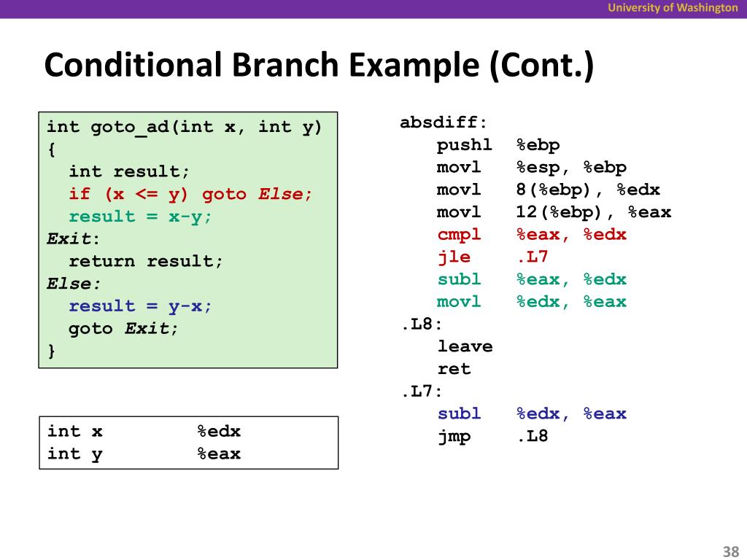Click the 'Else:' label in C code
The height and width of the screenshot is (560, 747).
[x=74, y=284]
